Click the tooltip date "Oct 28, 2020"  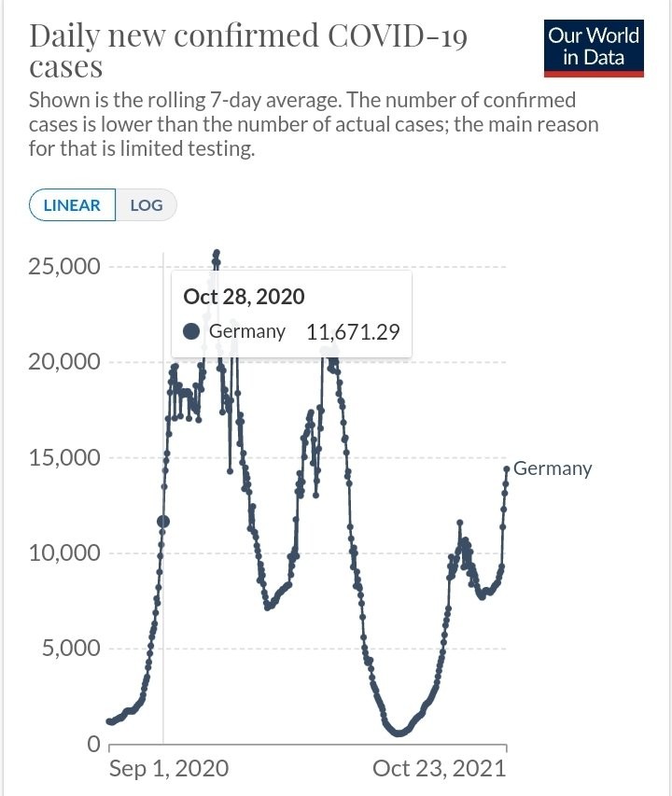pyautogui.click(x=245, y=297)
